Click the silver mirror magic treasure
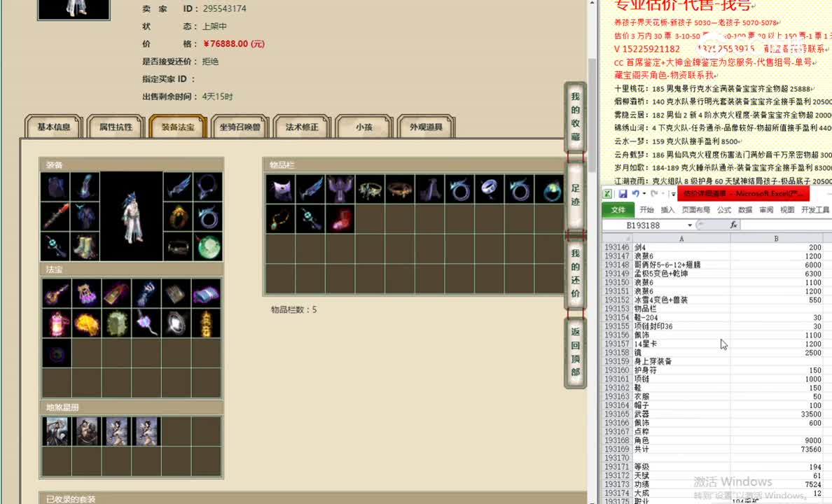This screenshot has height=504, width=832. [x=176, y=323]
